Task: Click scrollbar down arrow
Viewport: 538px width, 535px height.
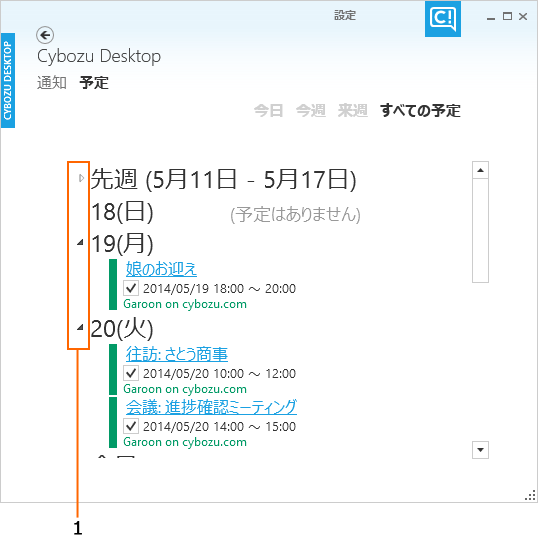Action: coord(480,450)
